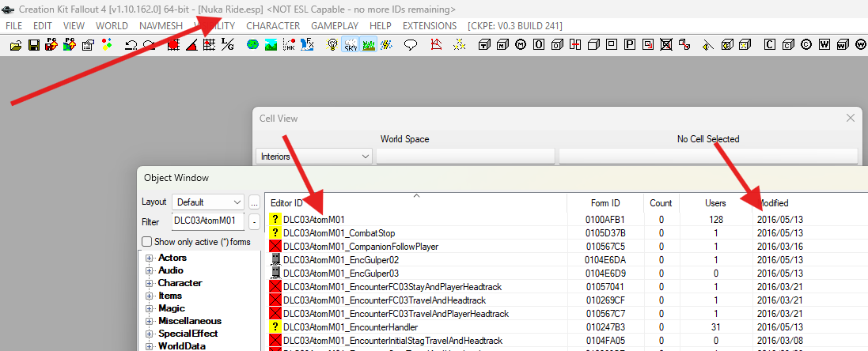Image resolution: width=868 pixels, height=351 pixels.
Task: Toggle grass rendering with the grass button
Action: pyautogui.click(x=369, y=45)
